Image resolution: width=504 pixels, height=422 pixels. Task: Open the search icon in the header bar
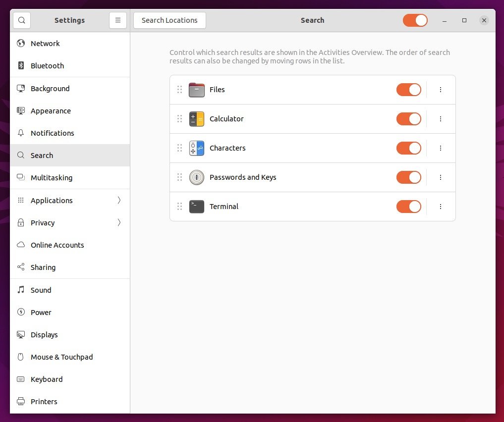tap(21, 20)
